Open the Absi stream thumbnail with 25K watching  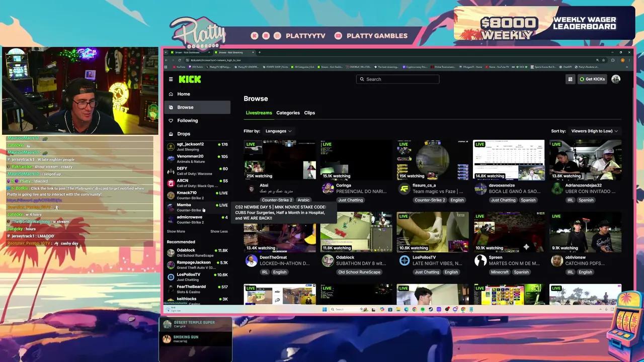click(280, 160)
